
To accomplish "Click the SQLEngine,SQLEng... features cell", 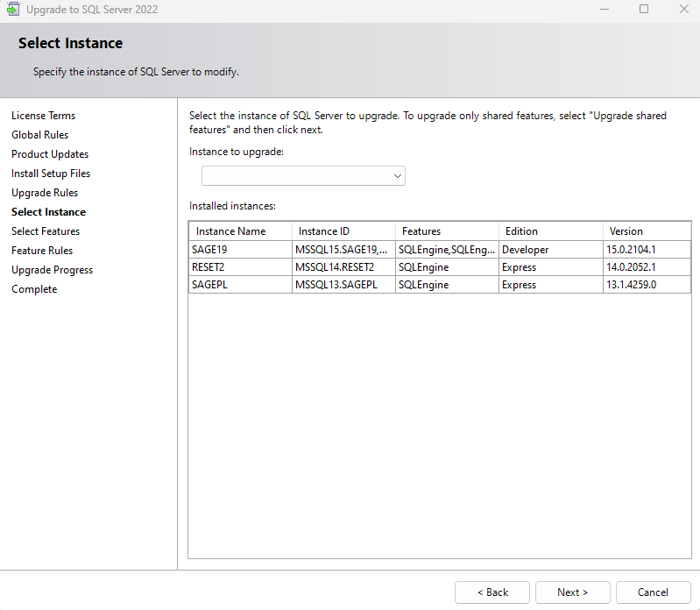I will (447, 250).
